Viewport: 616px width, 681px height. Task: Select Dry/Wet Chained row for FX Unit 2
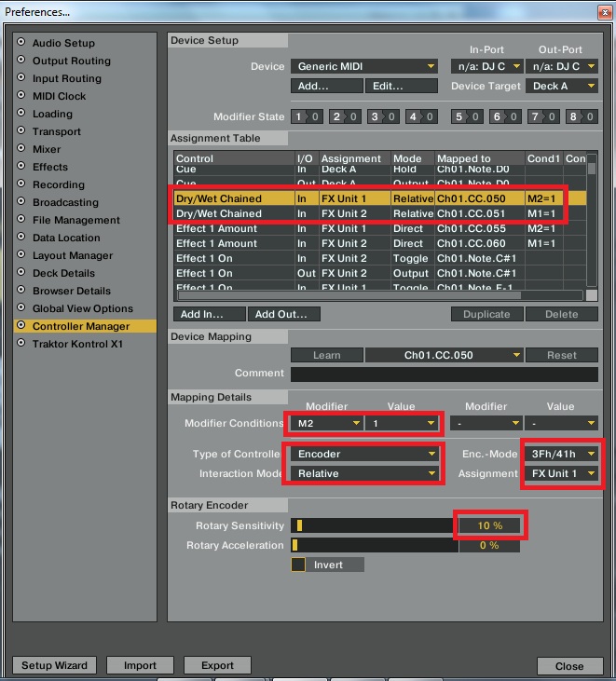380,213
